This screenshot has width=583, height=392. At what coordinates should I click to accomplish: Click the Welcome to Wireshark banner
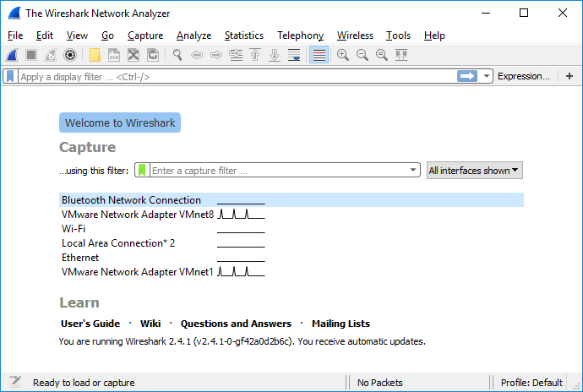(x=120, y=122)
